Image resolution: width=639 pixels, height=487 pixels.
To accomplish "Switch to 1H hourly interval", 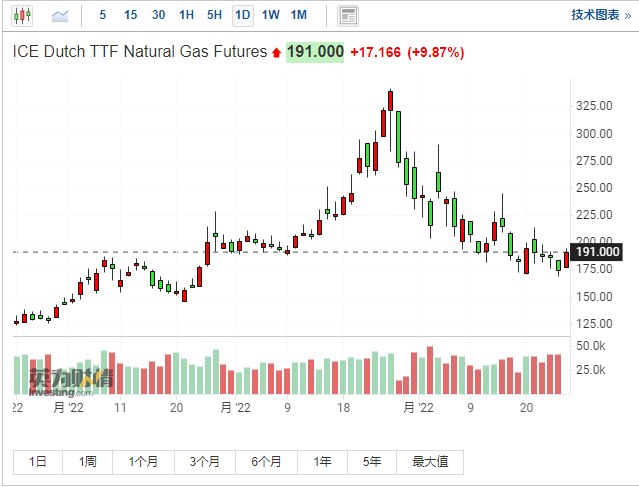I will click(187, 15).
